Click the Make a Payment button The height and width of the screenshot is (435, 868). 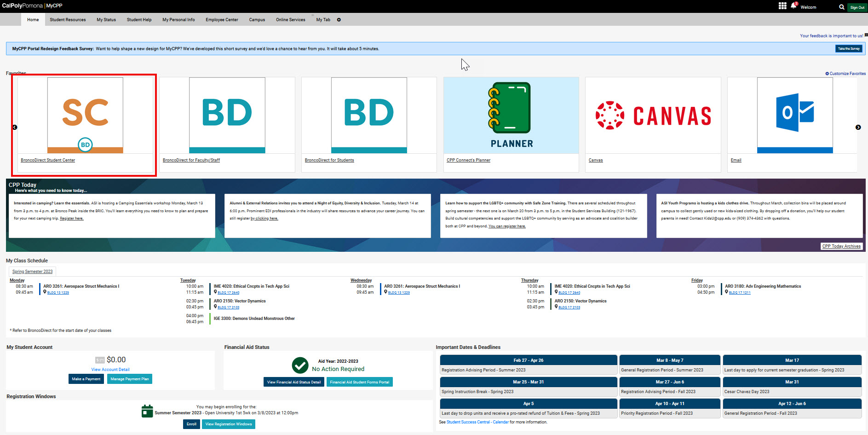tap(86, 379)
